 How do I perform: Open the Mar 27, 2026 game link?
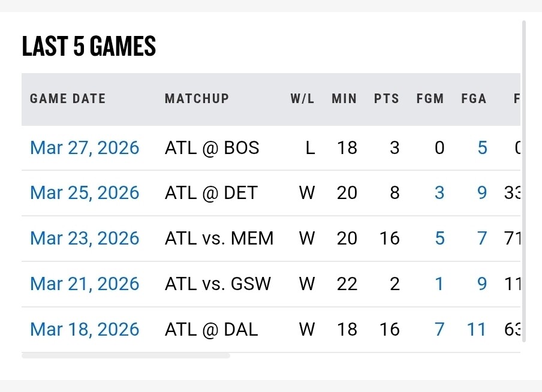pyautogui.click(x=85, y=147)
